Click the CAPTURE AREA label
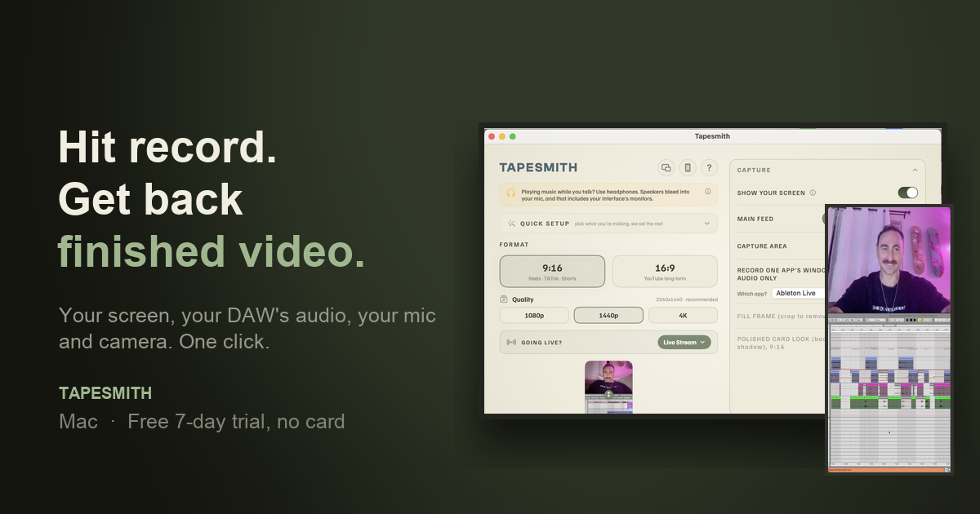Screen dimensions: 980x514 click(x=762, y=246)
